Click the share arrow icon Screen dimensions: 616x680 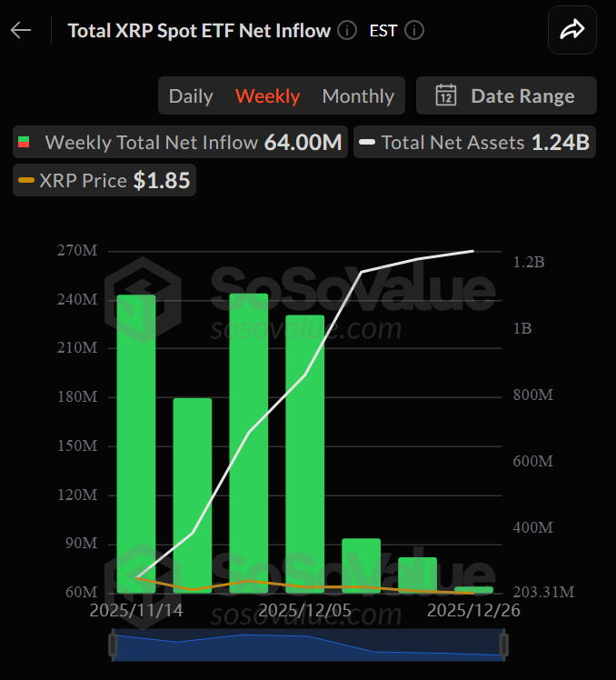571,31
